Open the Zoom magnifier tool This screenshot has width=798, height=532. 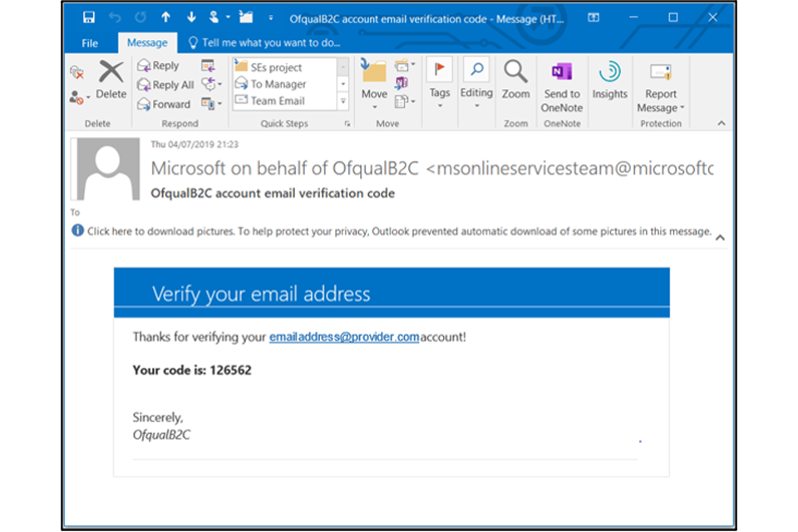tap(515, 80)
